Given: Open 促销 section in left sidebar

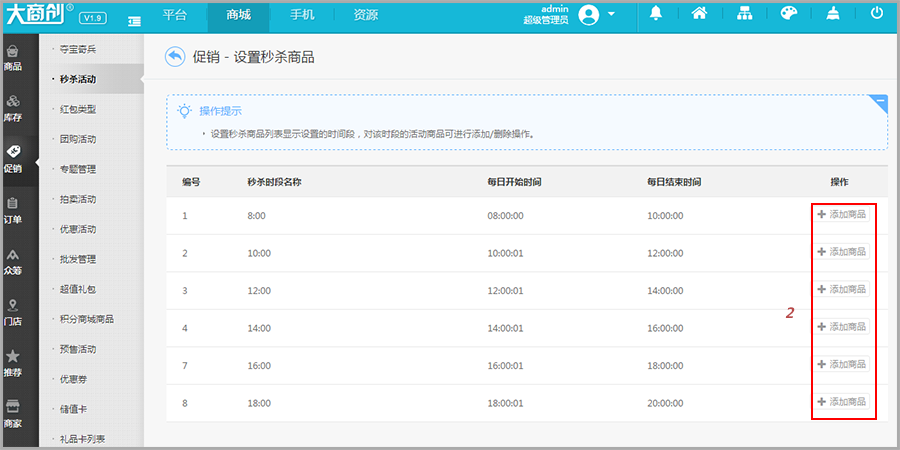Looking at the screenshot, I should (x=13, y=160).
